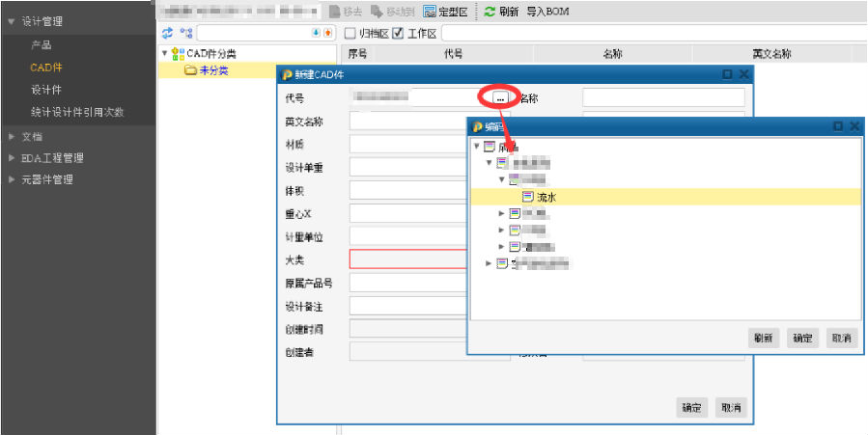
Task: Collapse the root node of the 编码 tree
Action: click(x=477, y=147)
